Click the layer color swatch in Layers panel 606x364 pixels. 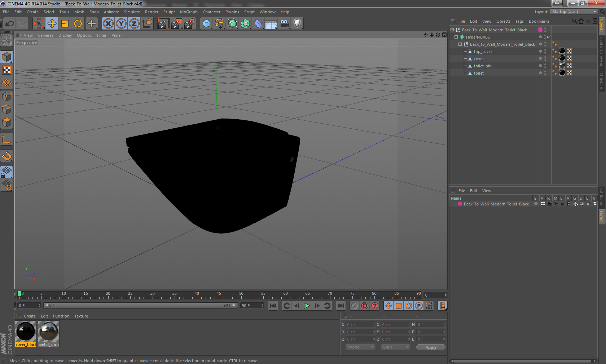(460, 204)
